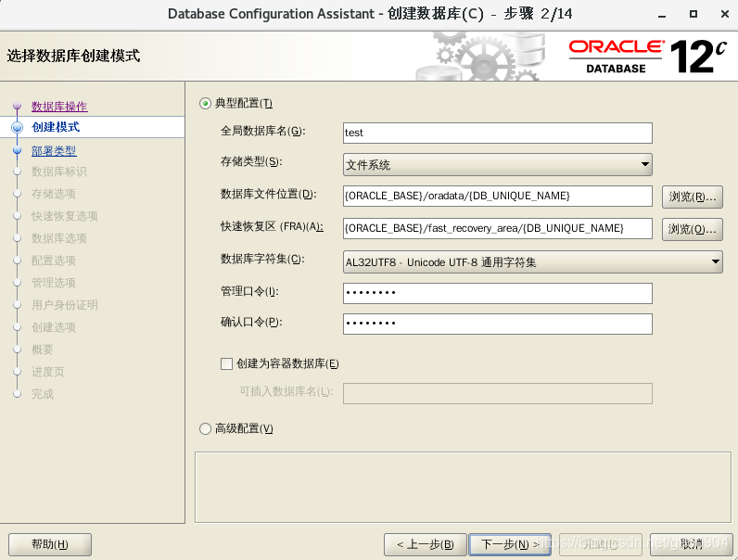This screenshot has width=738, height=560.
Task: Select the 高级配置 radio button
Action: (205, 428)
